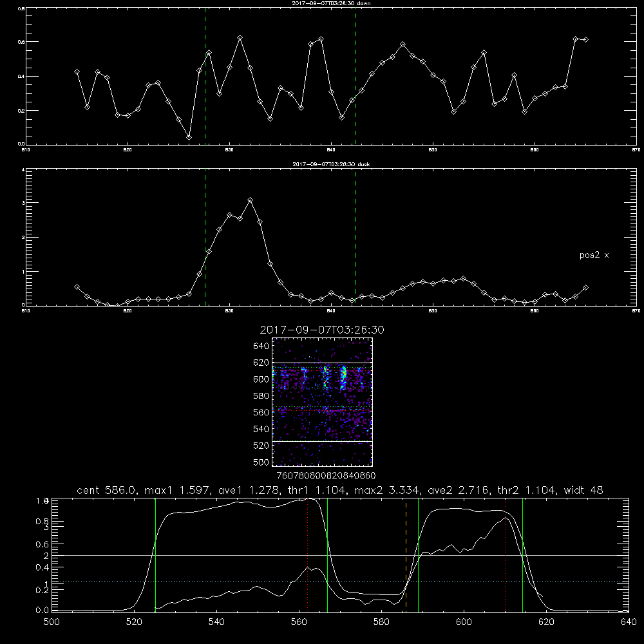
Task: Click 'thr2 1.104' in the bottom plot header
Action: (527, 490)
